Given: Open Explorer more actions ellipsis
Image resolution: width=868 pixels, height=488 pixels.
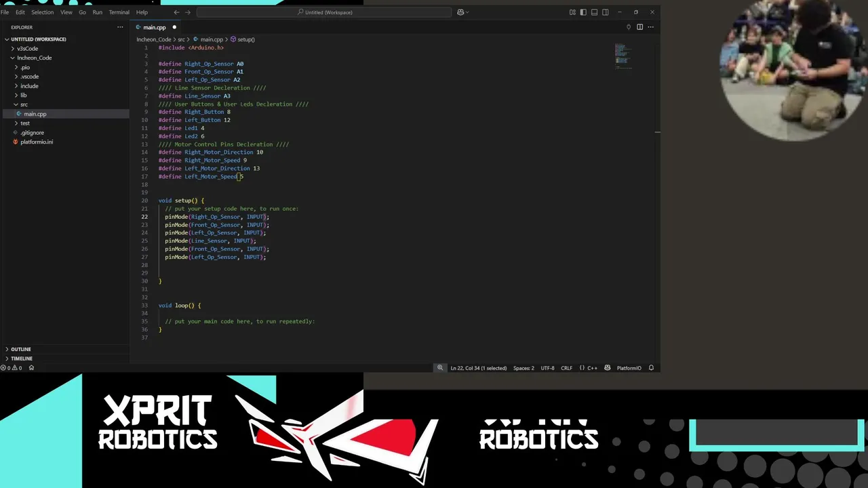Looking at the screenshot, I should 120,27.
